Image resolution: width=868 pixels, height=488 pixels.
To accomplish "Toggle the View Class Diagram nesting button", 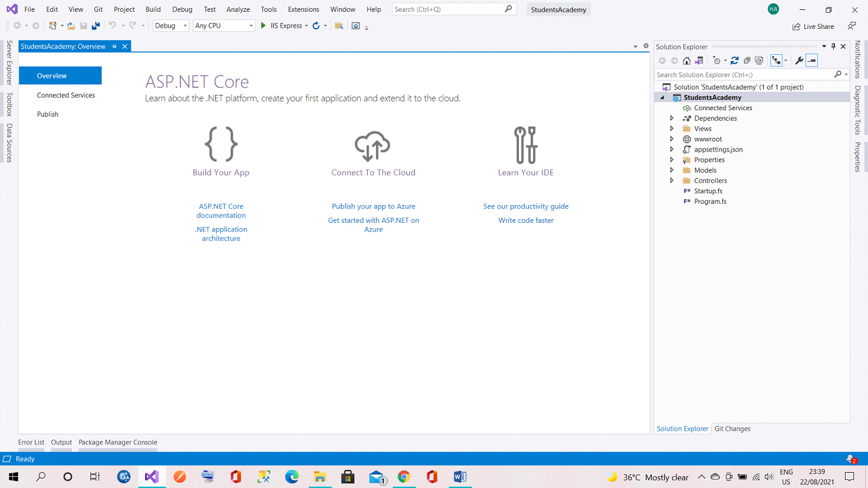I will click(776, 61).
